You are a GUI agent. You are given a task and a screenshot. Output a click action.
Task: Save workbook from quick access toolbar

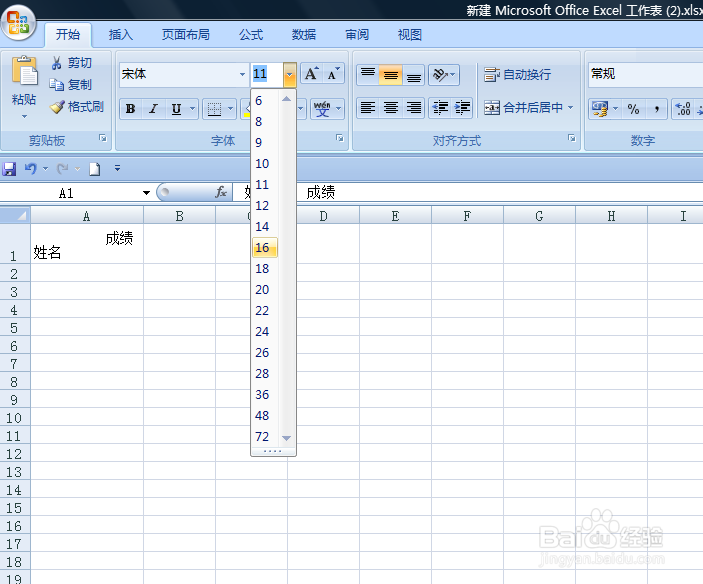(9, 169)
